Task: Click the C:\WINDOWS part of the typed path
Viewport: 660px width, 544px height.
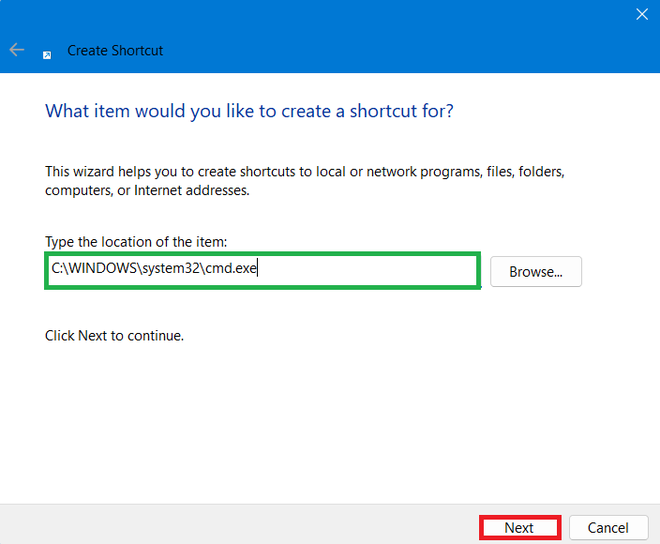Action: point(94,269)
